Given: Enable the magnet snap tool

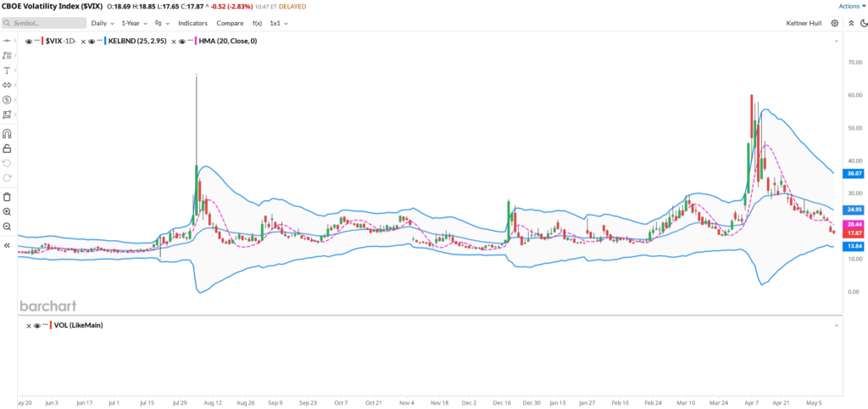Looking at the screenshot, I should tap(7, 133).
